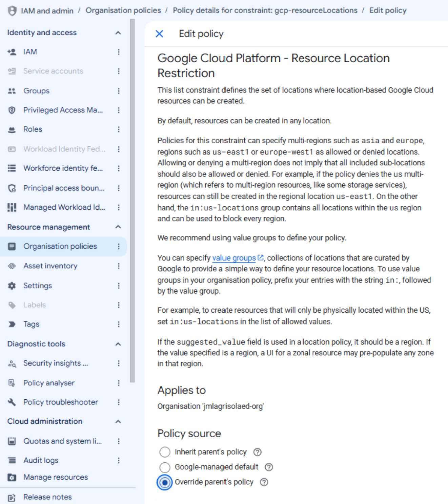Collapse the Cloud administration section
Image resolution: width=448 pixels, height=504 pixels.
(118, 422)
